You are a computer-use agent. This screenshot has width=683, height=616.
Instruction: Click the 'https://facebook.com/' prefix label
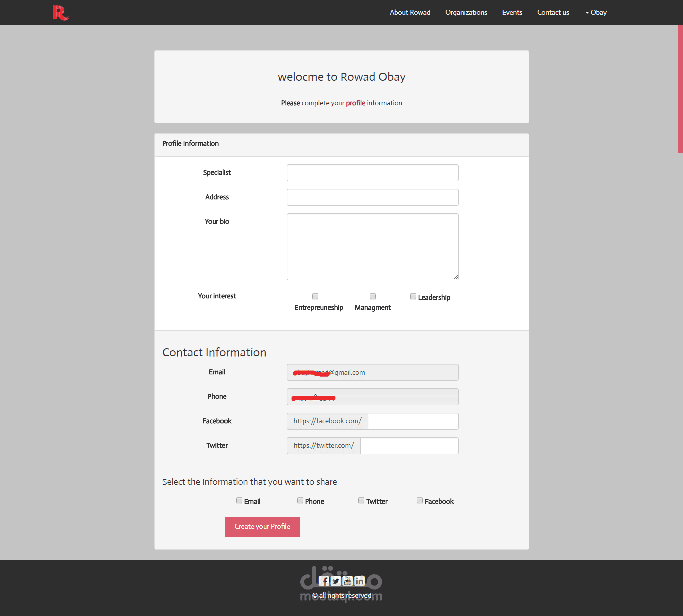click(327, 421)
